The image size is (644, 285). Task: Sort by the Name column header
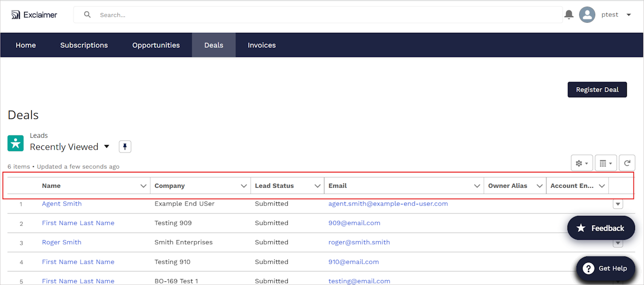point(51,186)
